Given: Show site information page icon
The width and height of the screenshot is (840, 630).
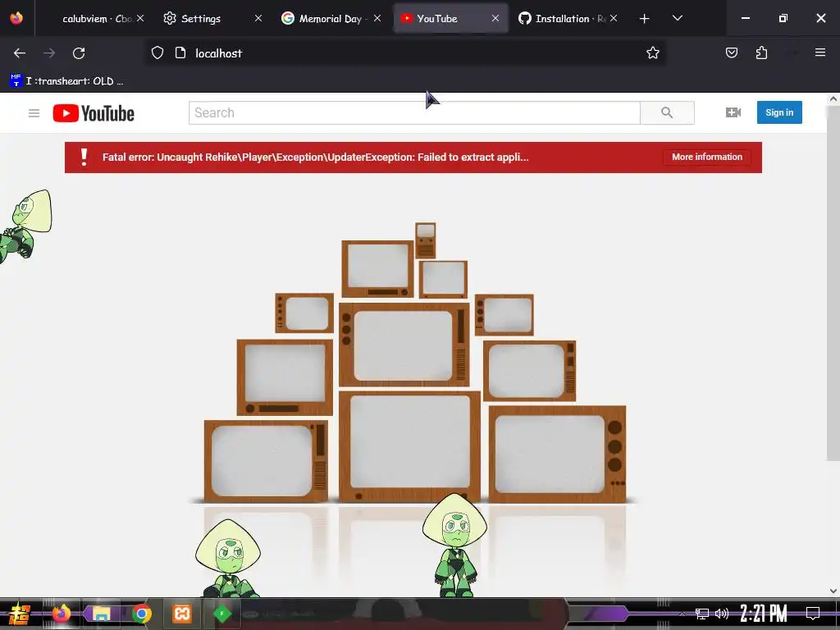Looking at the screenshot, I should 180,52.
